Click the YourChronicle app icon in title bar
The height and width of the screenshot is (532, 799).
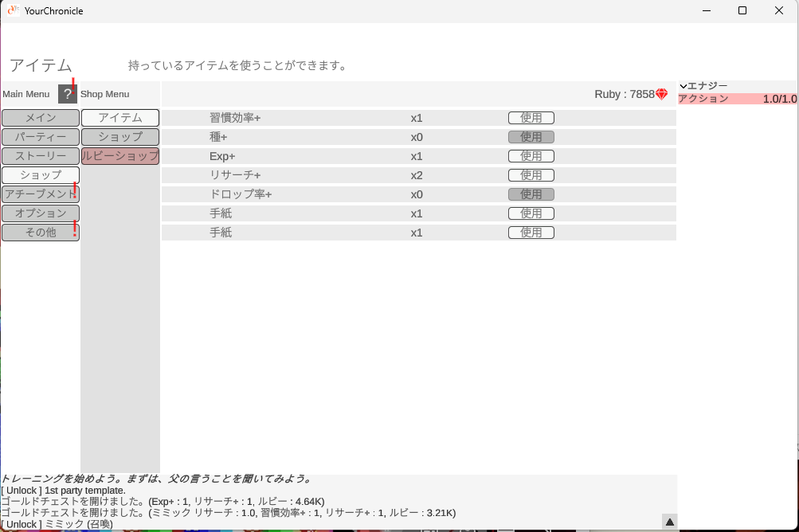[x=14, y=11]
